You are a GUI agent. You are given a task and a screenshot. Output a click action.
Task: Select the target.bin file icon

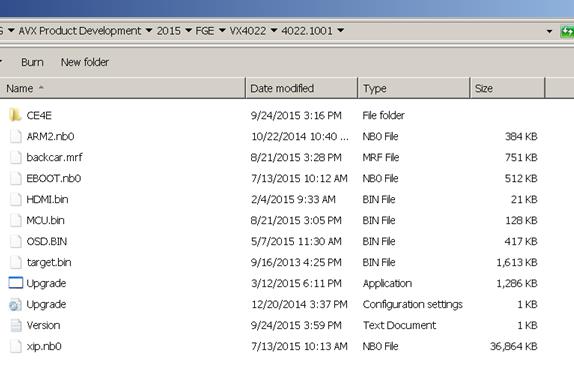point(15,262)
